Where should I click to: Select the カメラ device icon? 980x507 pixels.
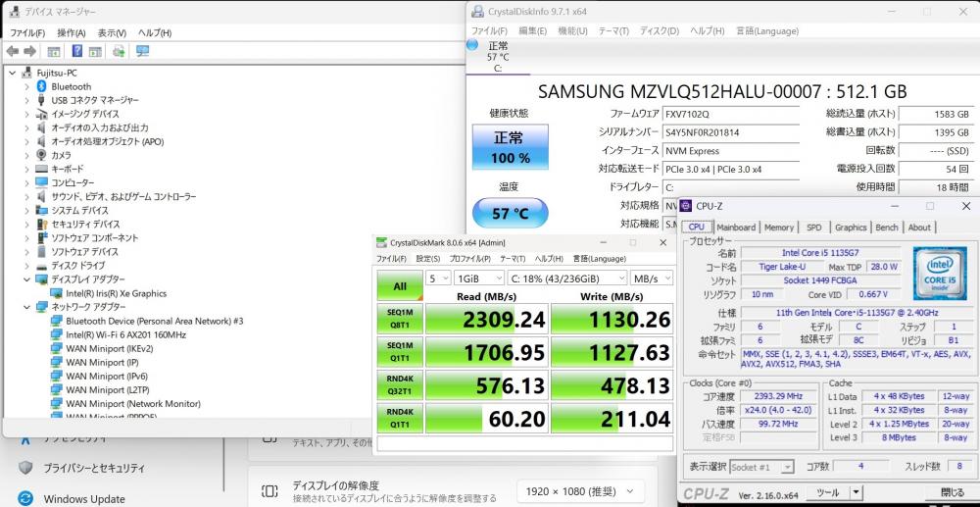click(x=42, y=155)
